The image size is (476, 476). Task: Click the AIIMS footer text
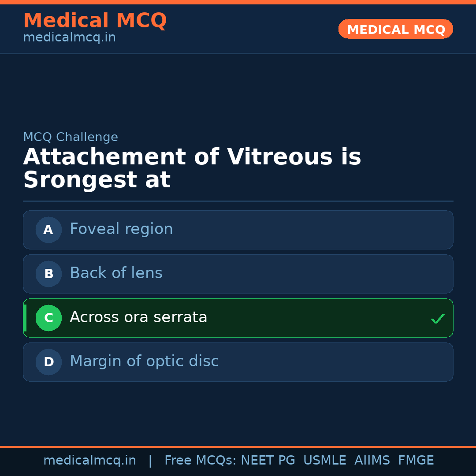[x=372, y=461]
